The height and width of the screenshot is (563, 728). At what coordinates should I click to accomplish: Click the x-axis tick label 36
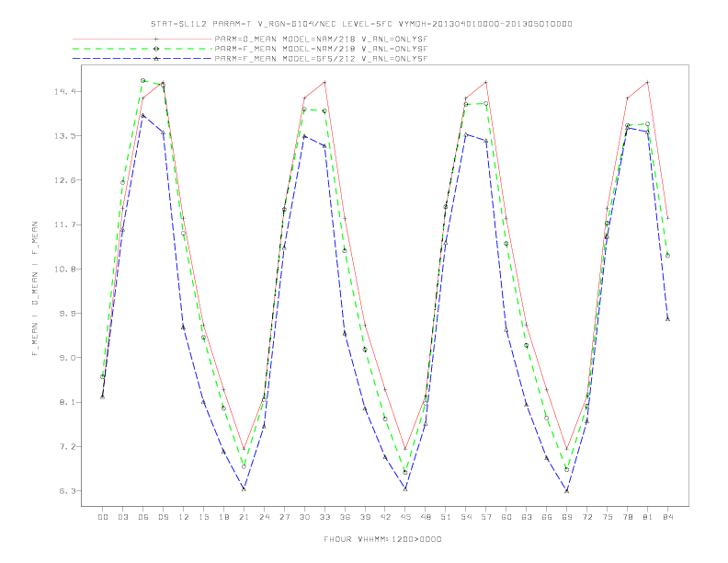345,517
